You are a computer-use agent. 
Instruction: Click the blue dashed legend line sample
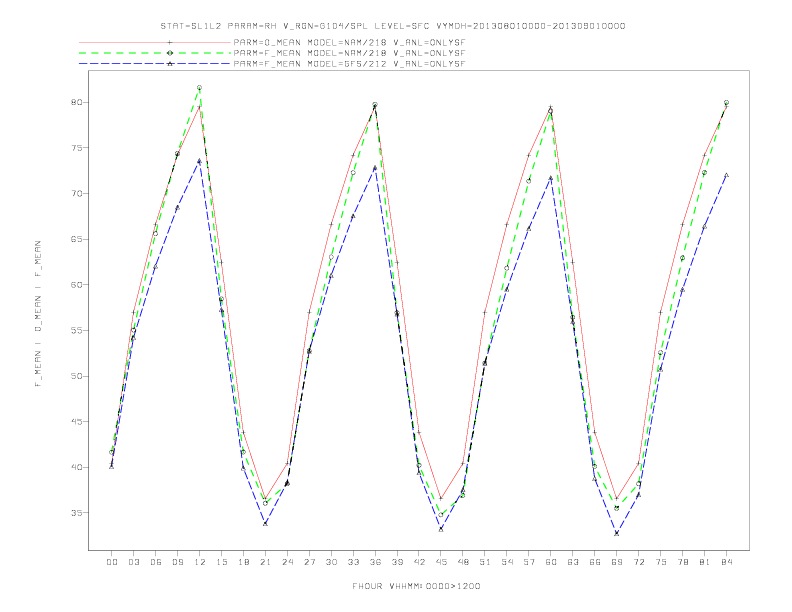point(155,64)
